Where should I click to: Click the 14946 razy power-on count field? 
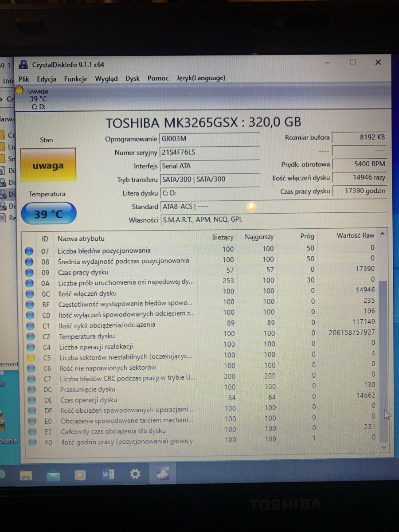pyautogui.click(x=360, y=178)
